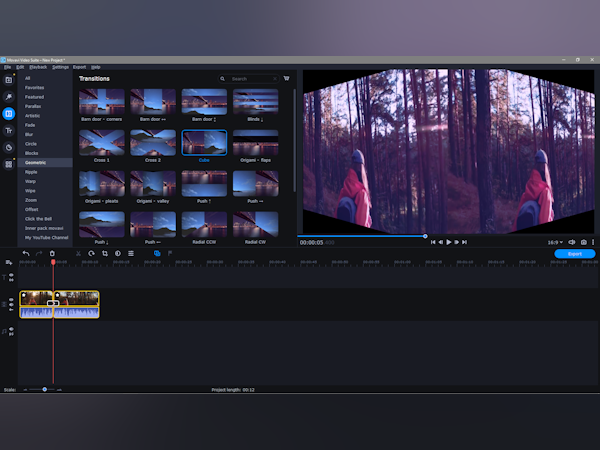
Task: Open the player more options dots
Action: tap(593, 242)
